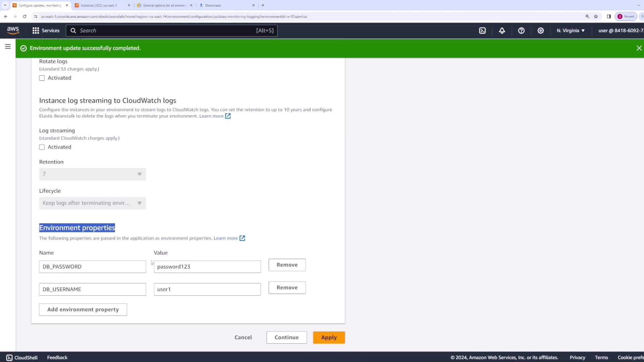This screenshot has width=644, height=362.
Task: Switch to Instances EC2 browser tab
Action: [x=99, y=5]
